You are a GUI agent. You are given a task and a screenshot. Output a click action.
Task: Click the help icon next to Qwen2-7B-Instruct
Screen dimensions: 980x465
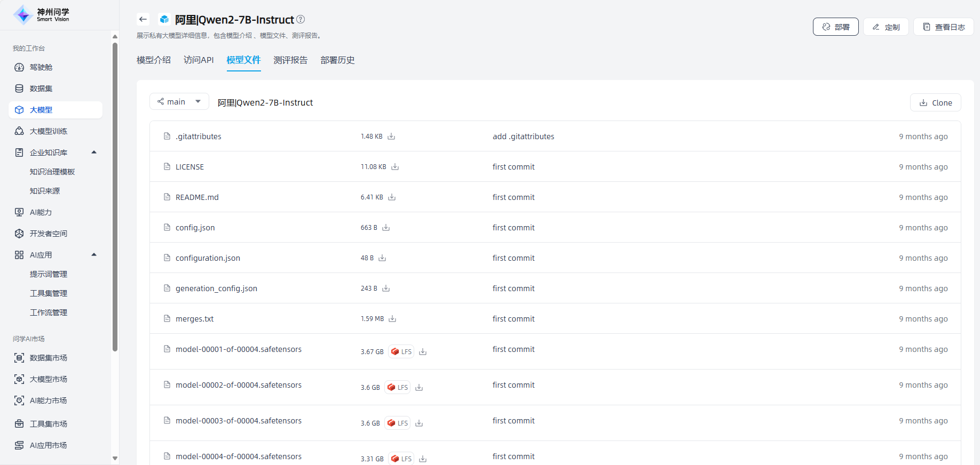coord(301,20)
